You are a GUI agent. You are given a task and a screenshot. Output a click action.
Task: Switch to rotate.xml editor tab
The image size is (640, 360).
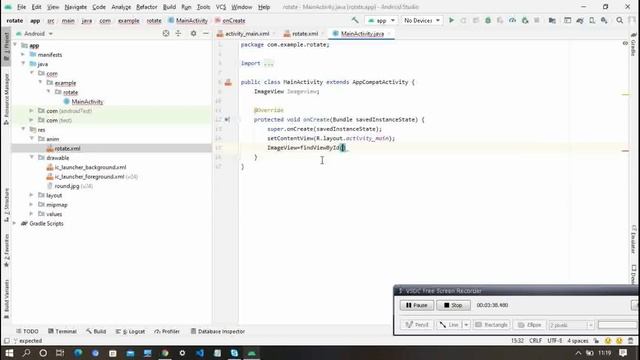[x=304, y=33]
